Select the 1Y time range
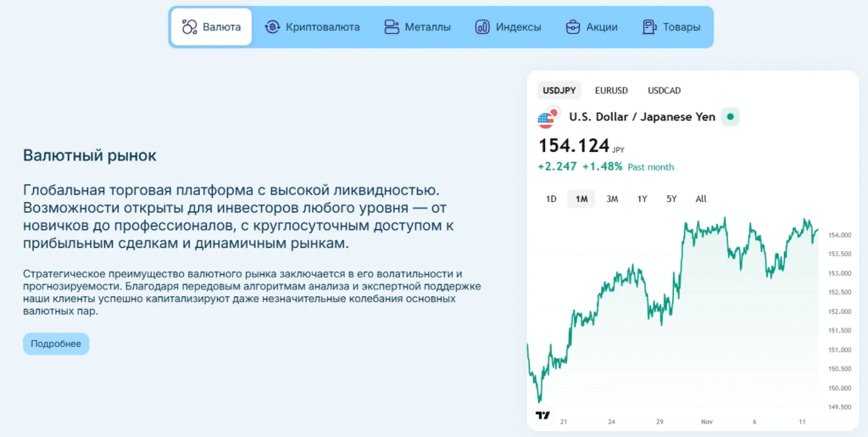 (643, 199)
